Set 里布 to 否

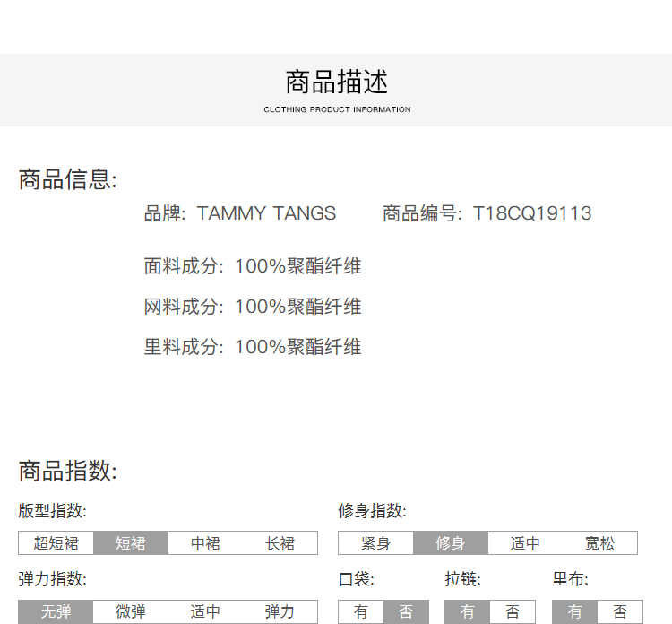point(620,612)
